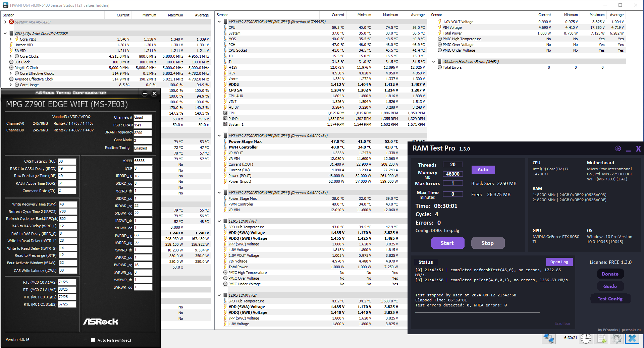
Task: Click the Max Time minutes input field
Action: [x=453, y=194]
